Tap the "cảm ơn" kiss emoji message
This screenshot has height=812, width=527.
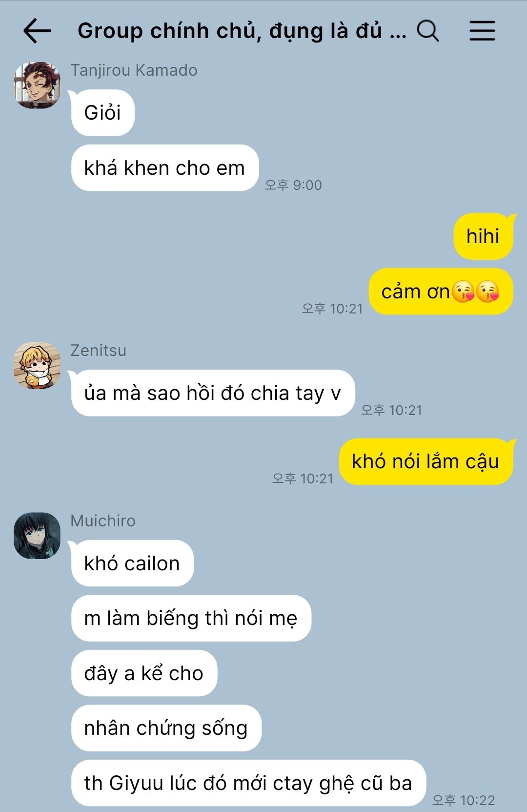[x=441, y=291]
